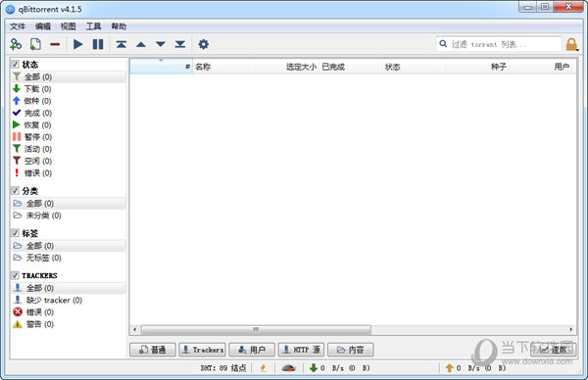Click the add torrent file icon
Screen dimensions: 588x380
click(35, 44)
